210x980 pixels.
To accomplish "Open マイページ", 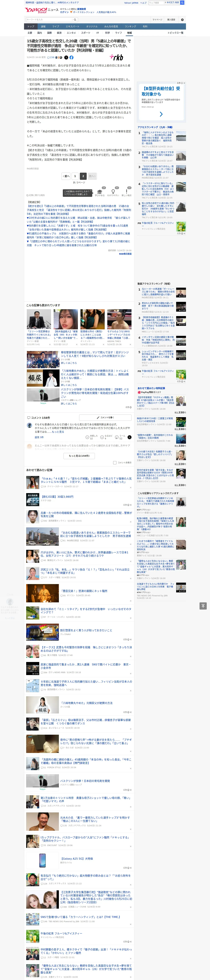I will (157, 20).
